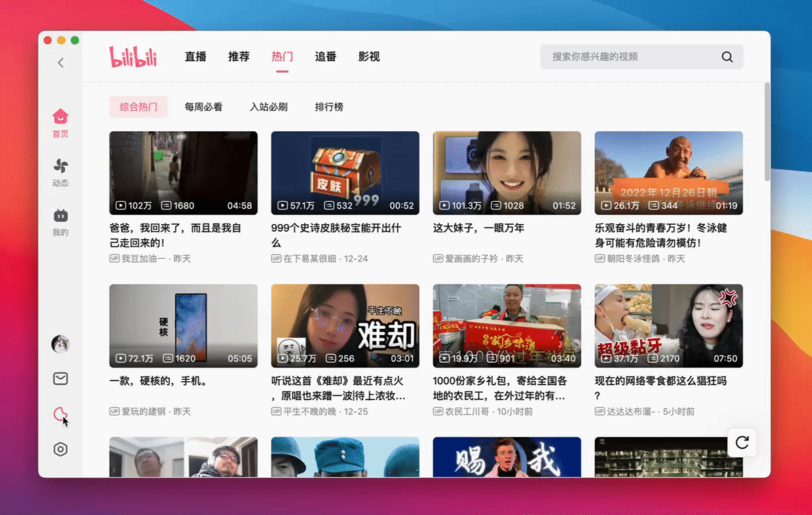Viewport: 812px width, 515px height.
Task: Select the 热门 tab
Action: point(282,56)
